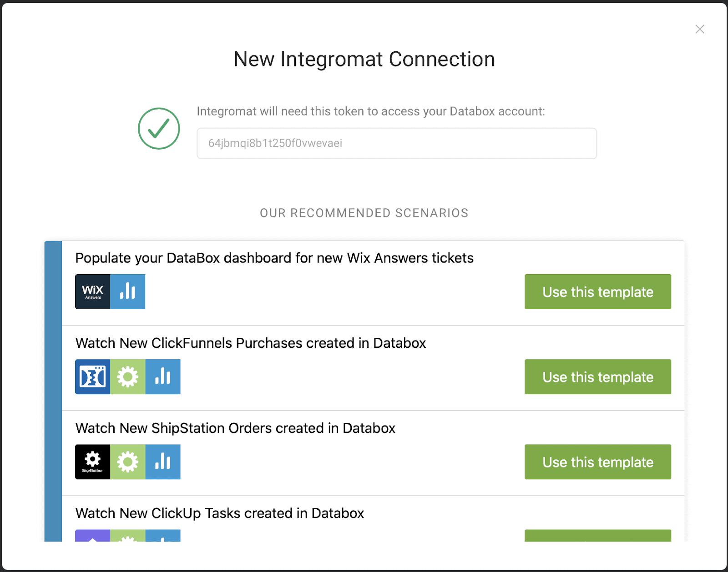Click the Databox icon in the ShipStation row
The image size is (728, 572).
(x=163, y=462)
